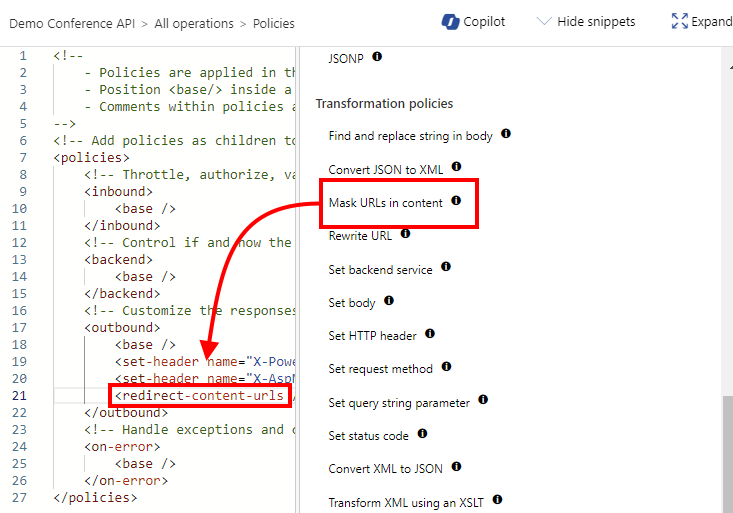Viewport: 733px width, 513px height.
Task: Click the Transformation policies heading
Action: [384, 103]
